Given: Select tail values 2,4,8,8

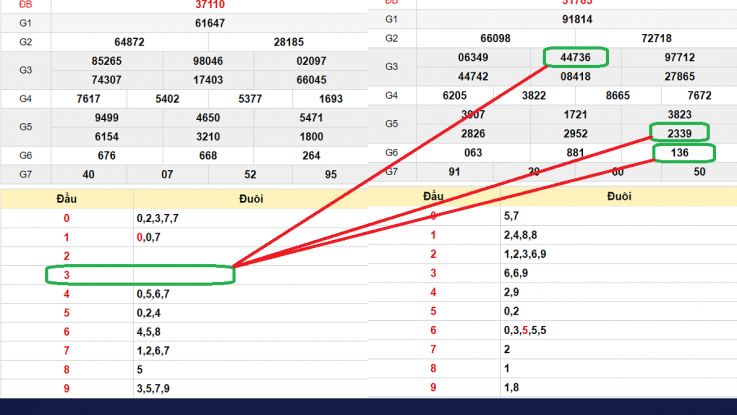Looking at the screenshot, I should [x=520, y=235].
